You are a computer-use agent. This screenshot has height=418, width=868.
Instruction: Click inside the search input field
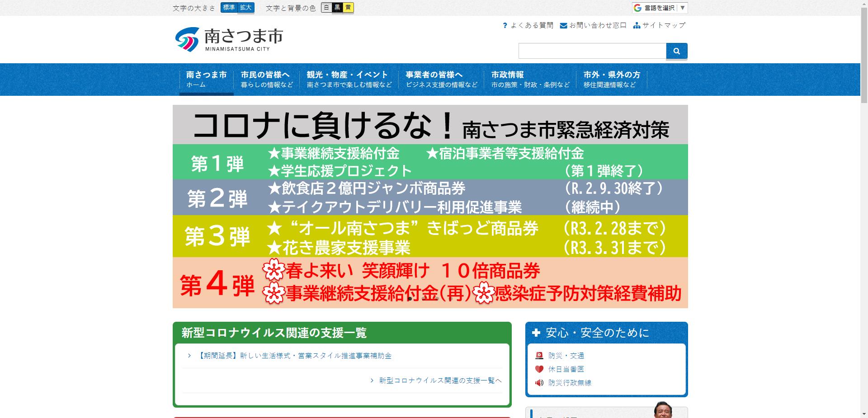point(588,51)
